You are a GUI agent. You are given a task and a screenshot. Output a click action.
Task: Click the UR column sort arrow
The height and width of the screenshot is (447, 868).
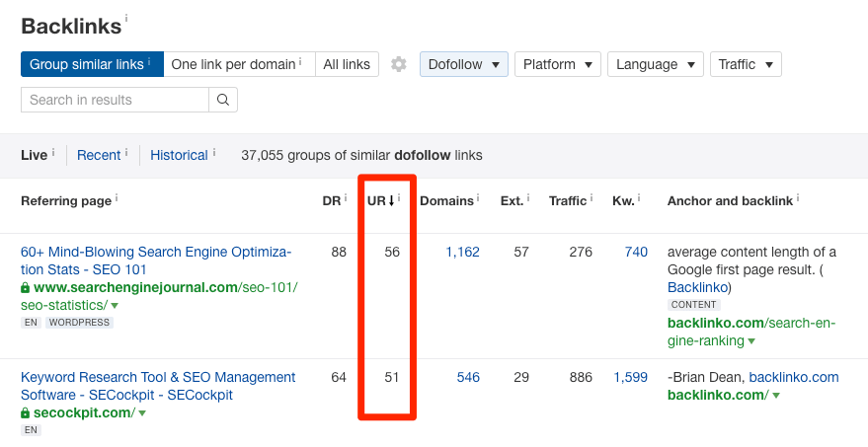click(x=391, y=201)
